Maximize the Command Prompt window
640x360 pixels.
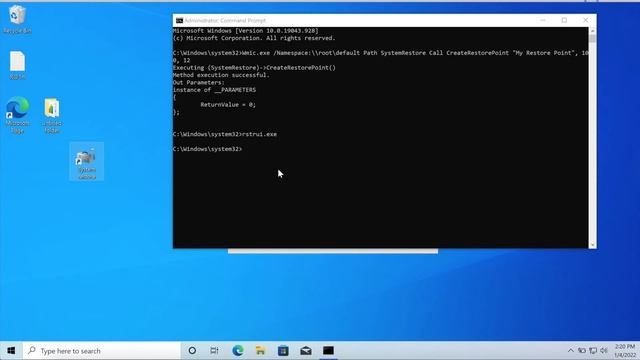click(x=564, y=20)
